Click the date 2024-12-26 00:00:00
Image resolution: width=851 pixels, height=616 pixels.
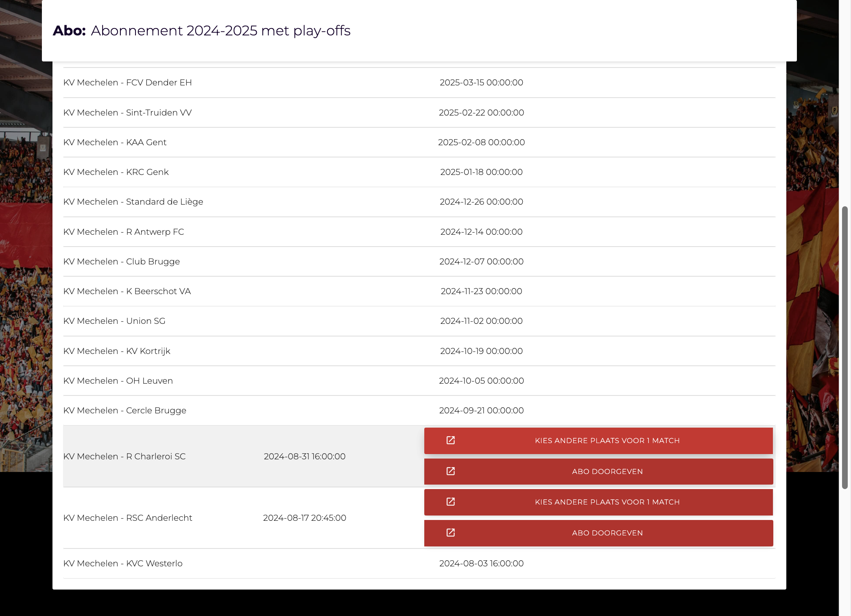(481, 202)
